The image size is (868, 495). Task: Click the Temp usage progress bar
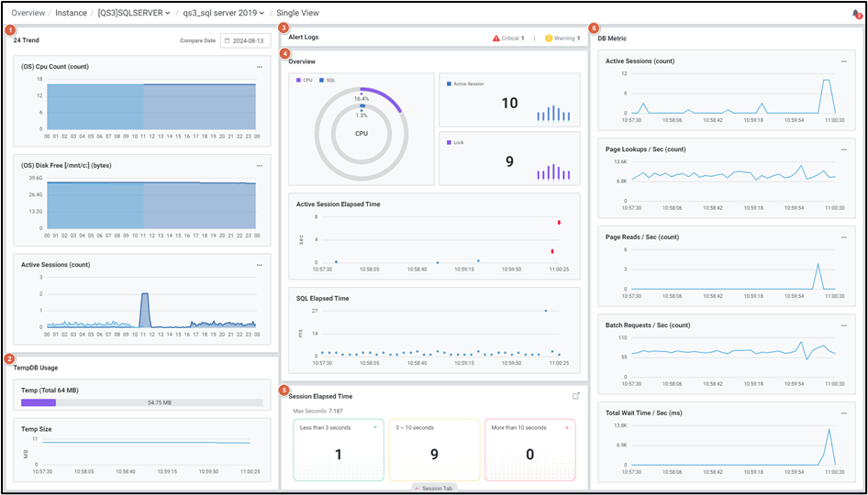(x=142, y=401)
